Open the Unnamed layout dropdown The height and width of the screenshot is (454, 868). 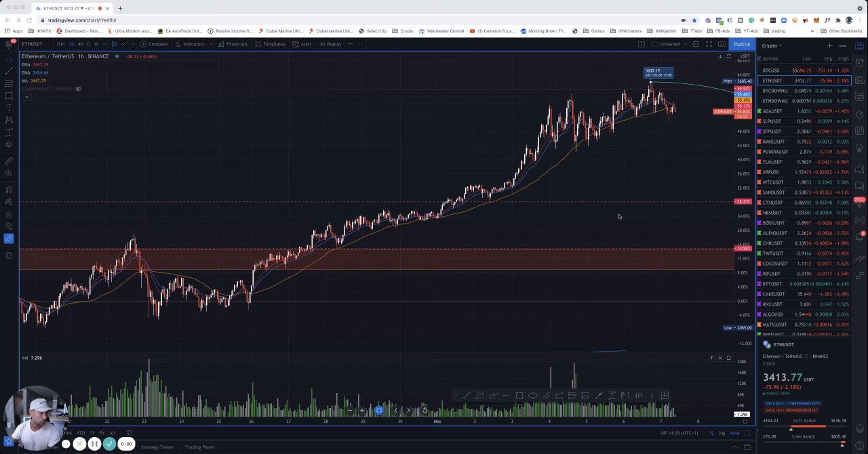click(669, 44)
